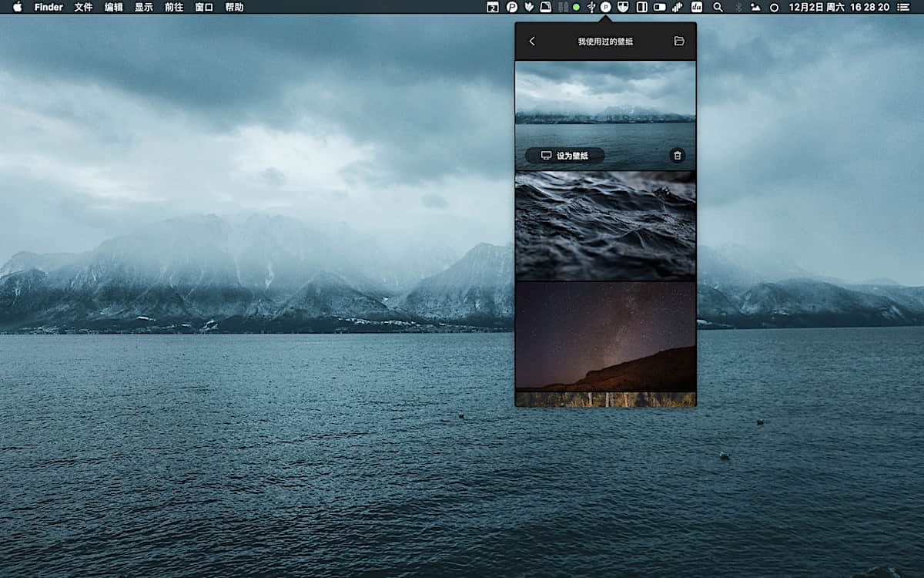Open the 显示 menu
Screen dimensions: 924x578
pyautogui.click(x=144, y=7)
